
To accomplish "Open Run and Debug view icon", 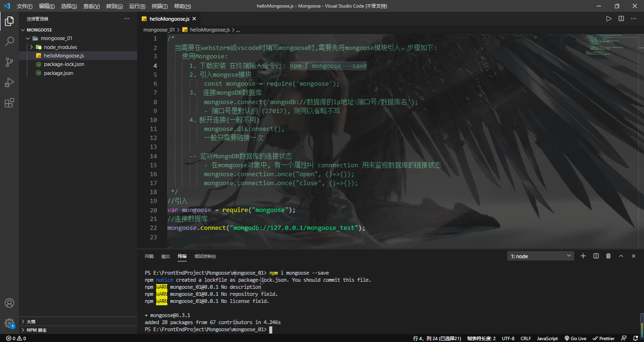I will [x=9, y=82].
